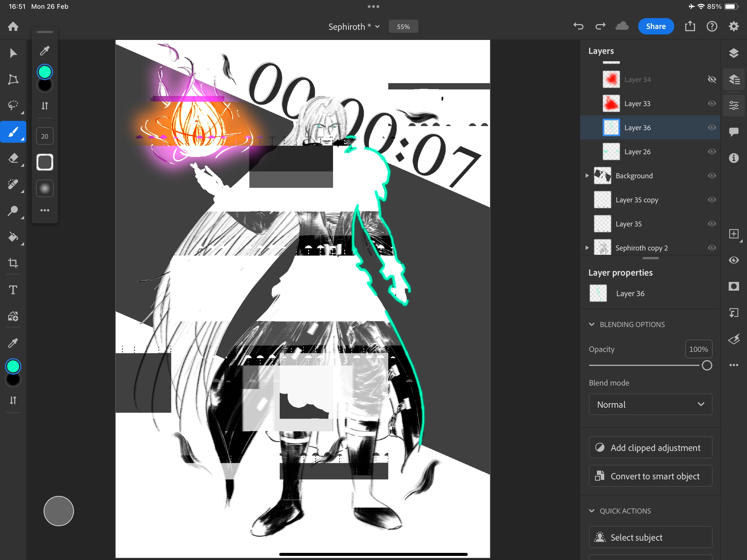
Task: Select the Lasso selection tool
Action: click(13, 105)
